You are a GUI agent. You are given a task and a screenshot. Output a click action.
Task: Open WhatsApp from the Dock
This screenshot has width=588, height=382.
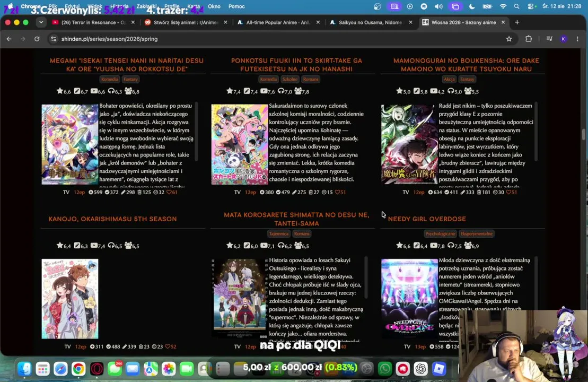(x=385, y=369)
